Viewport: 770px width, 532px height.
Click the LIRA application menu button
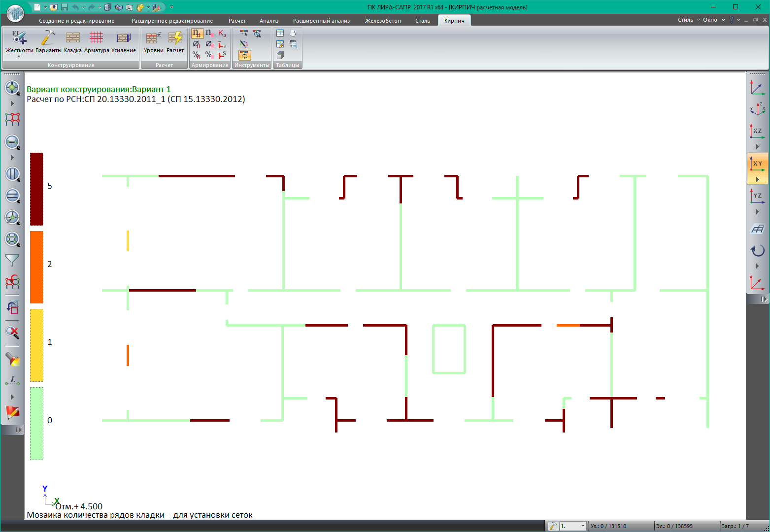pos(15,13)
